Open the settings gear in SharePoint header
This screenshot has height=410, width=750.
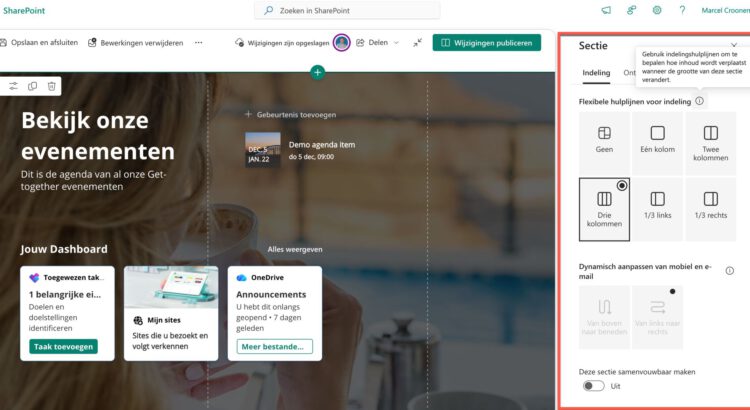[657, 10]
